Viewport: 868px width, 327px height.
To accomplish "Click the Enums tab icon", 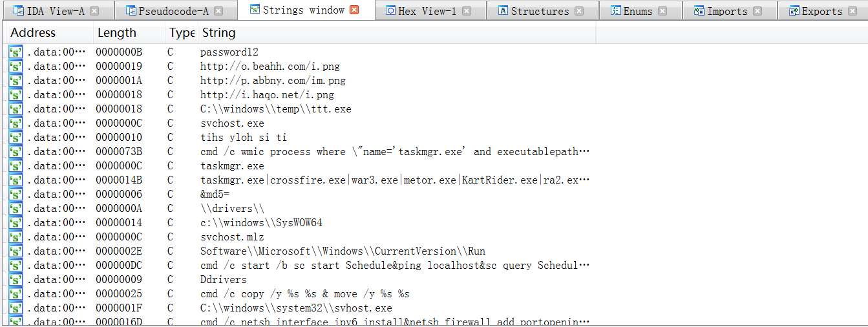I will point(615,11).
